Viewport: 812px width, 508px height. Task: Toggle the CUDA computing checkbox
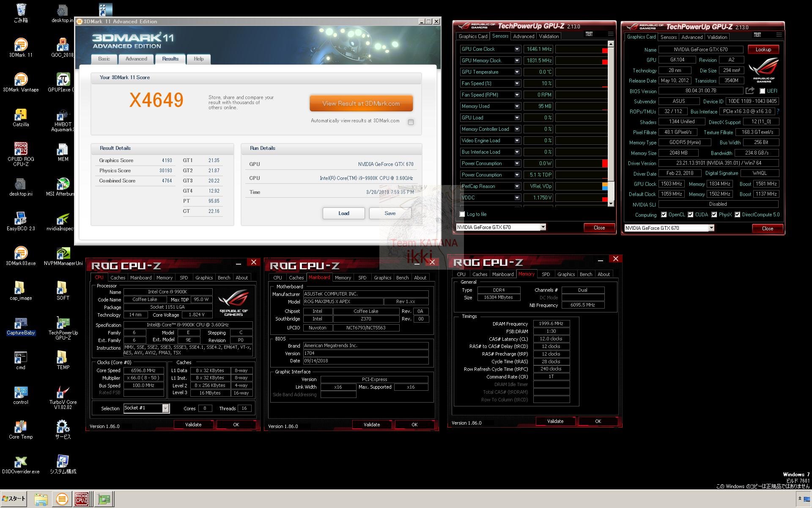coord(691,215)
